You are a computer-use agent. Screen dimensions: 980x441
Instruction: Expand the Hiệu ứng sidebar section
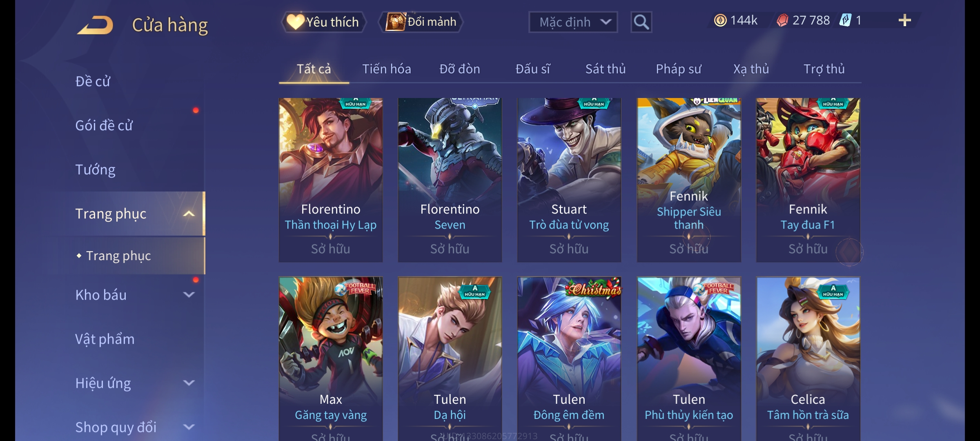tap(189, 383)
